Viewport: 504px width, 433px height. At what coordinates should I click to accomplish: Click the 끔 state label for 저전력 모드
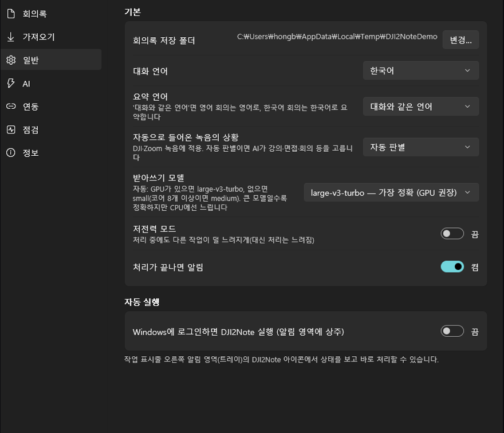pos(474,234)
